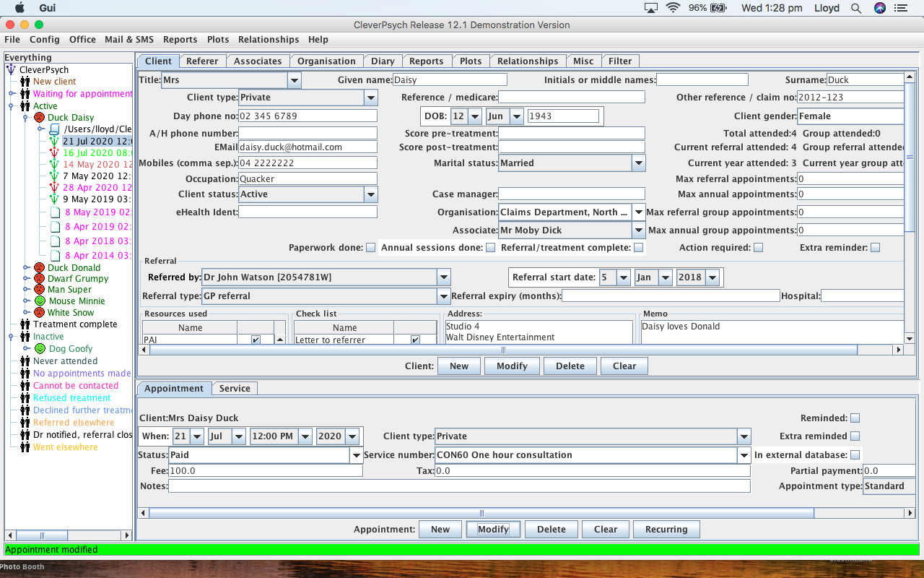Screen dimensions: 924x578
Task: Uncheck the Letter to referrer checklist box
Action: point(415,340)
